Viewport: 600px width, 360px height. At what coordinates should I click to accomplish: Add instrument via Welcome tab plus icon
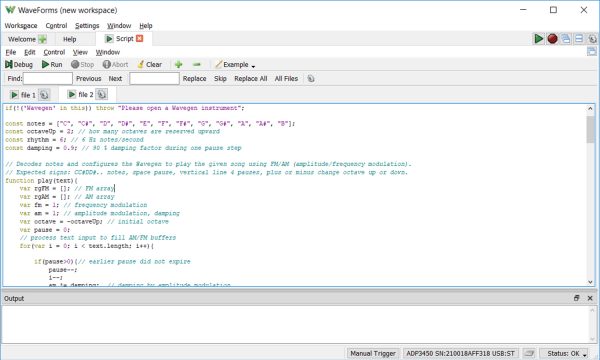tap(42, 39)
